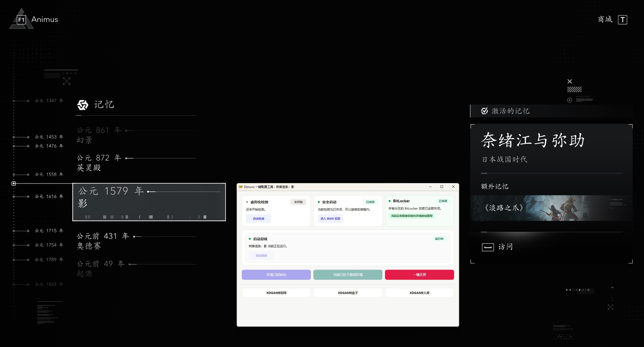
Task: Click the activated memory checkmark icon
Action: point(484,111)
